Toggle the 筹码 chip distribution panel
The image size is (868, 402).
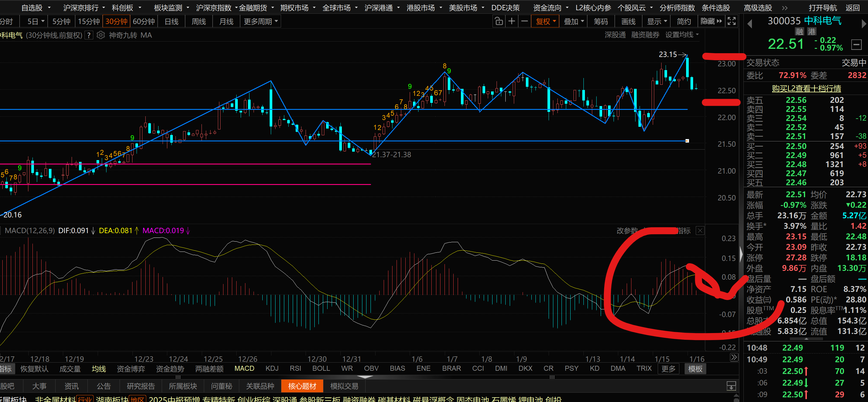click(600, 22)
